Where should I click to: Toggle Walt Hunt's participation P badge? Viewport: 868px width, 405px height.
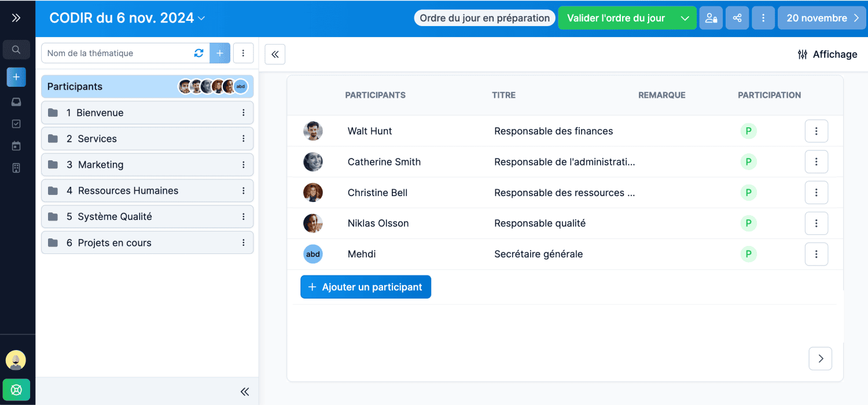coord(748,131)
